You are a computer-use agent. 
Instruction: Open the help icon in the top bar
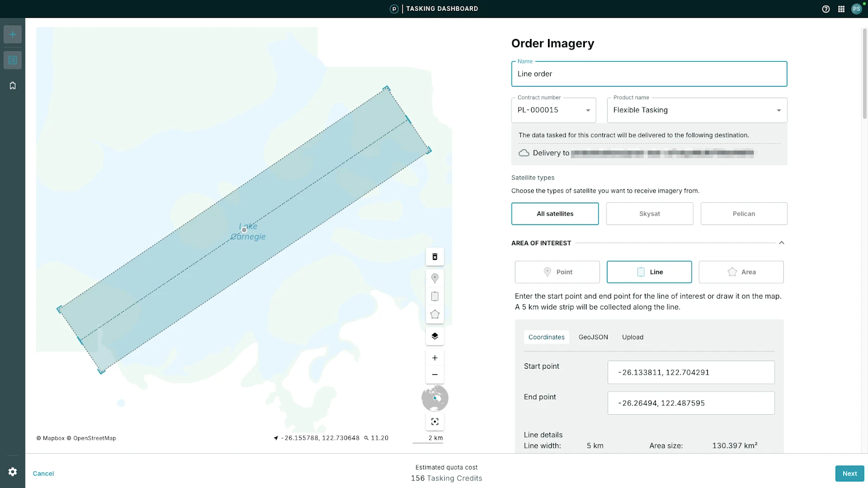pyautogui.click(x=826, y=9)
